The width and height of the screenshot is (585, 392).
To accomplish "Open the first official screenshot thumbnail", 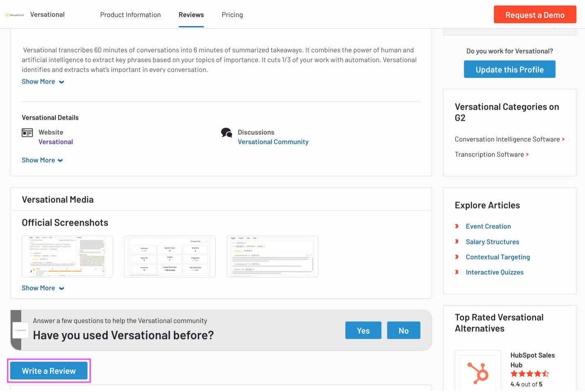I will click(x=67, y=257).
